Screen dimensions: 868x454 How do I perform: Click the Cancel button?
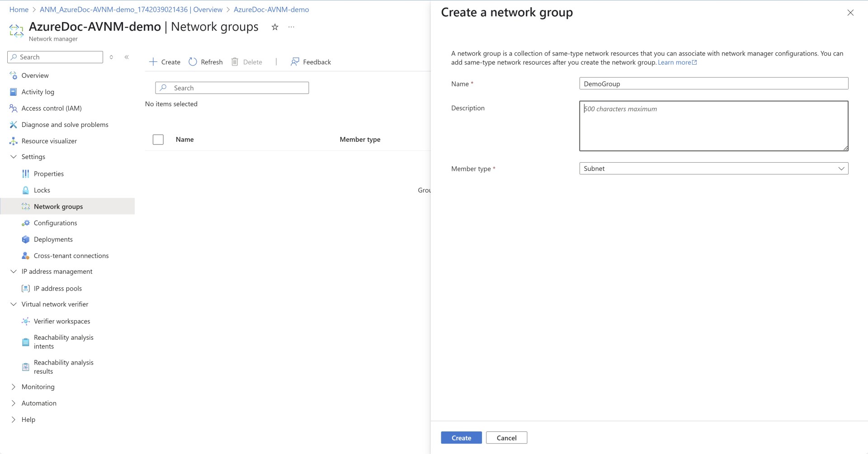coord(506,438)
